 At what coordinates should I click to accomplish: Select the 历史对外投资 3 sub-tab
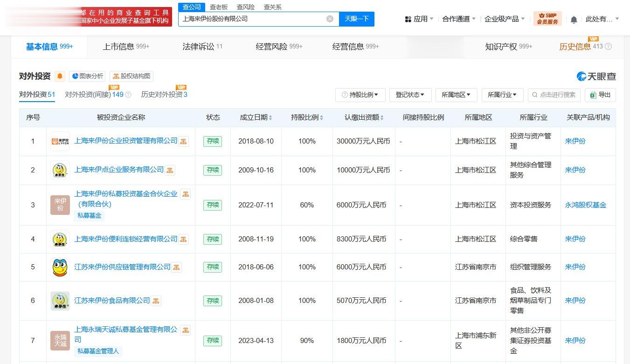click(x=164, y=95)
